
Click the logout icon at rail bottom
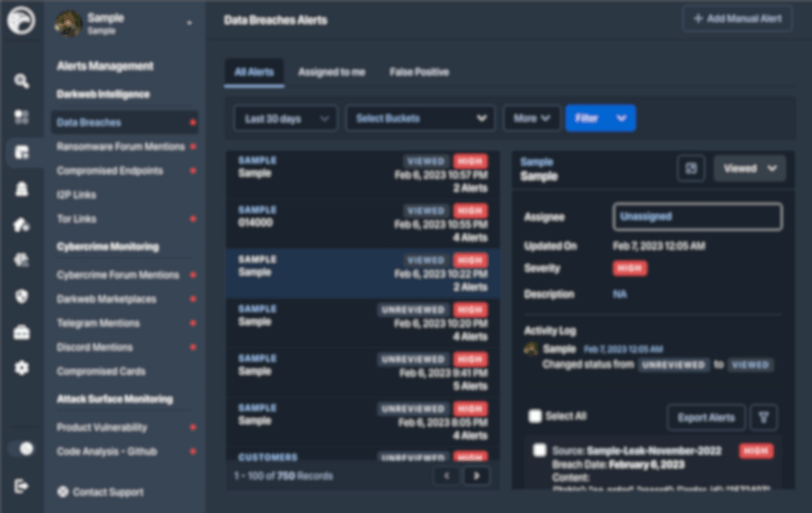tap(21, 486)
